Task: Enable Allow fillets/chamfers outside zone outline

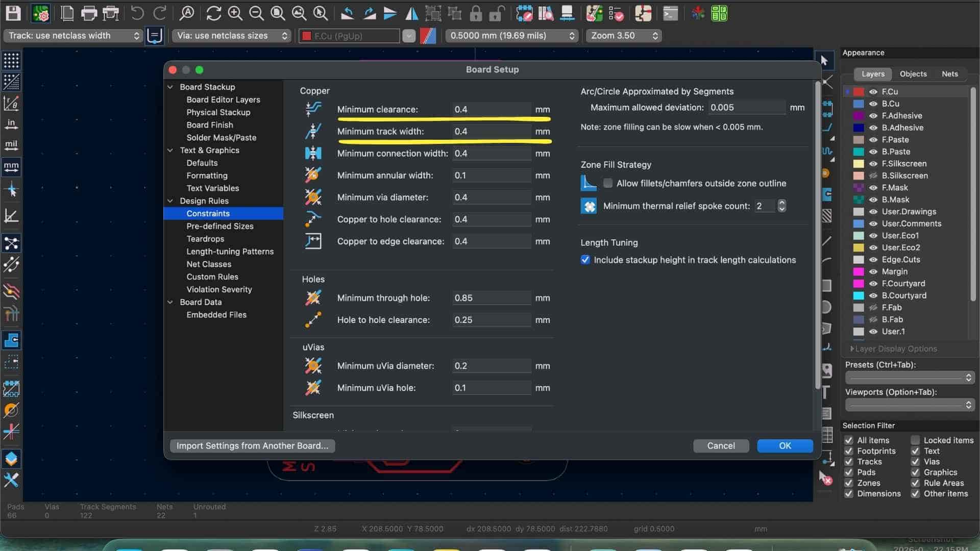Action: (x=608, y=183)
